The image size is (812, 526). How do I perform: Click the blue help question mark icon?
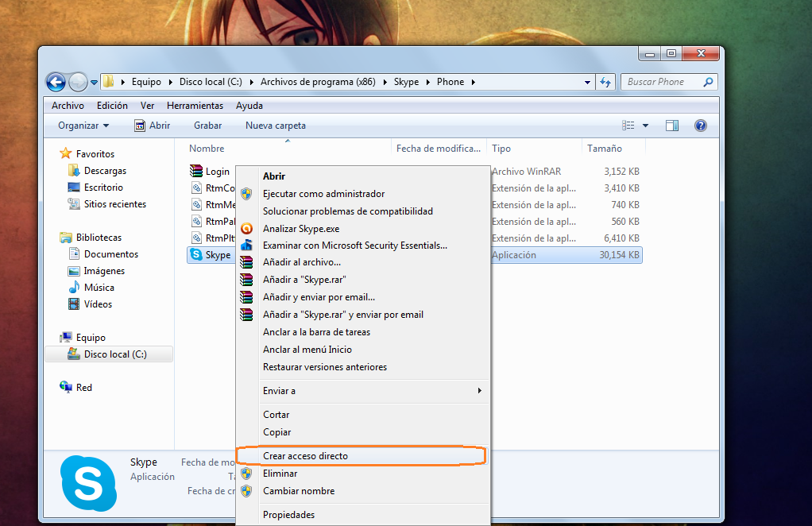click(x=701, y=126)
